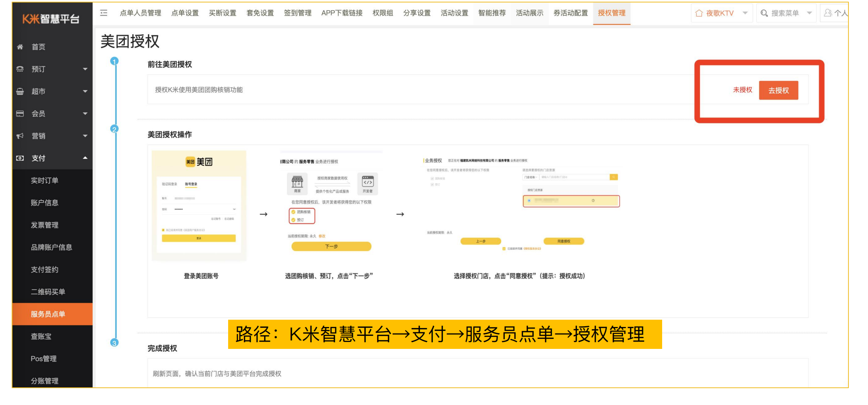
Task: Open the 点单人员管理 tab
Action: coord(141,13)
